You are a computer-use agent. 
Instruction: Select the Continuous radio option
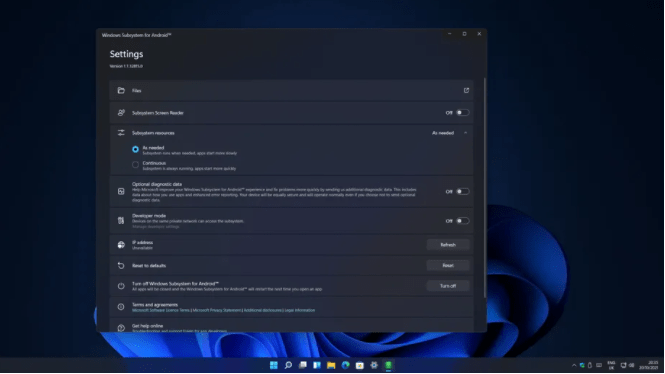pyautogui.click(x=135, y=165)
